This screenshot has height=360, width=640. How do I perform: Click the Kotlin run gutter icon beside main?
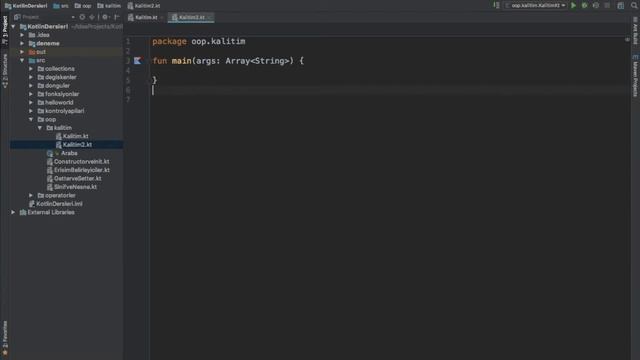point(138,61)
